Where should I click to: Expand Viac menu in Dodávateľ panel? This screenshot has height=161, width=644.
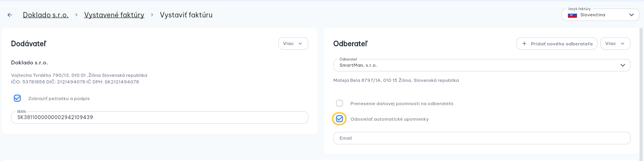[293, 43]
